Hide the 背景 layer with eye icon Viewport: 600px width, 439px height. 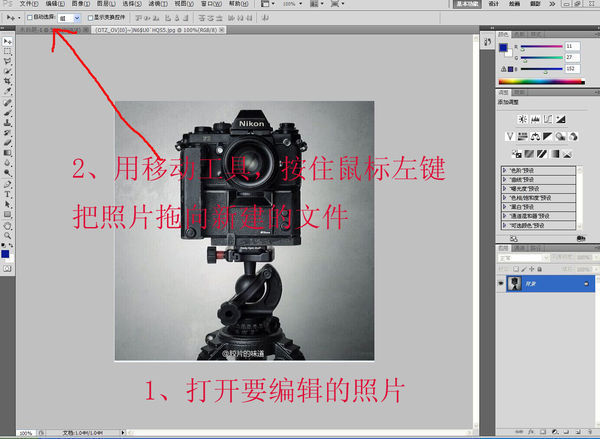click(501, 284)
